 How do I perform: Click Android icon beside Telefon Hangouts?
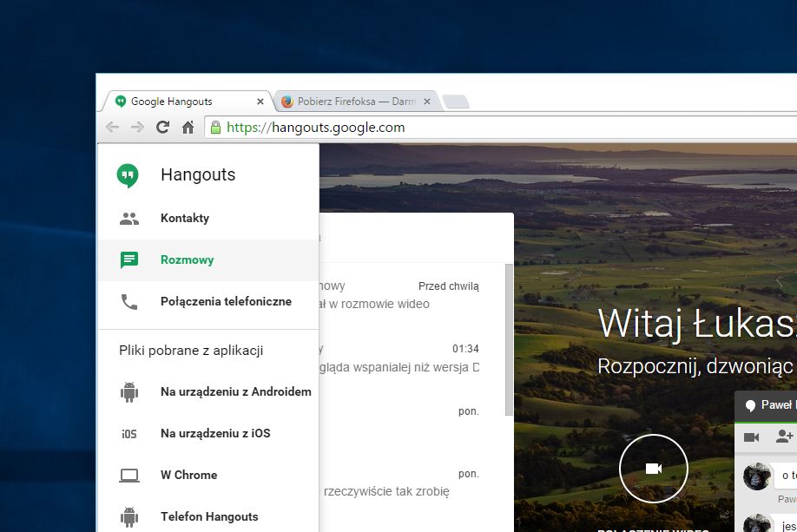click(129, 517)
